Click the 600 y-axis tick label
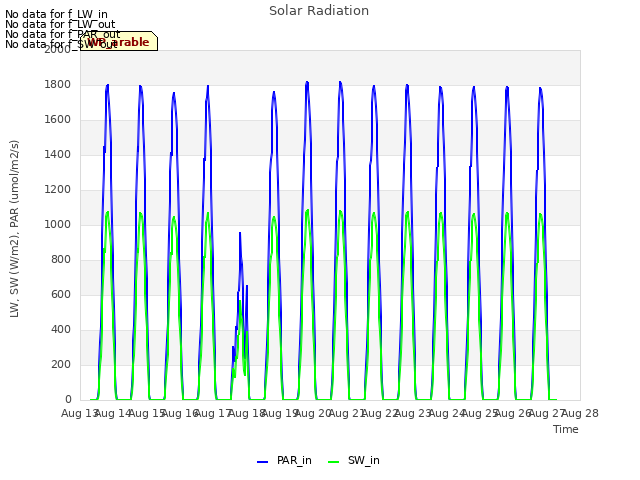 (x=61, y=295)
